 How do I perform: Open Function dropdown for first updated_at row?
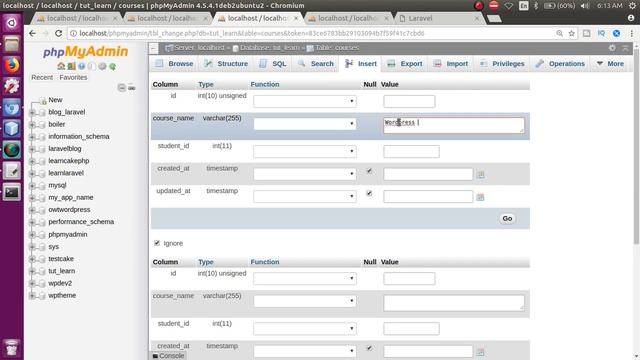[304, 196]
